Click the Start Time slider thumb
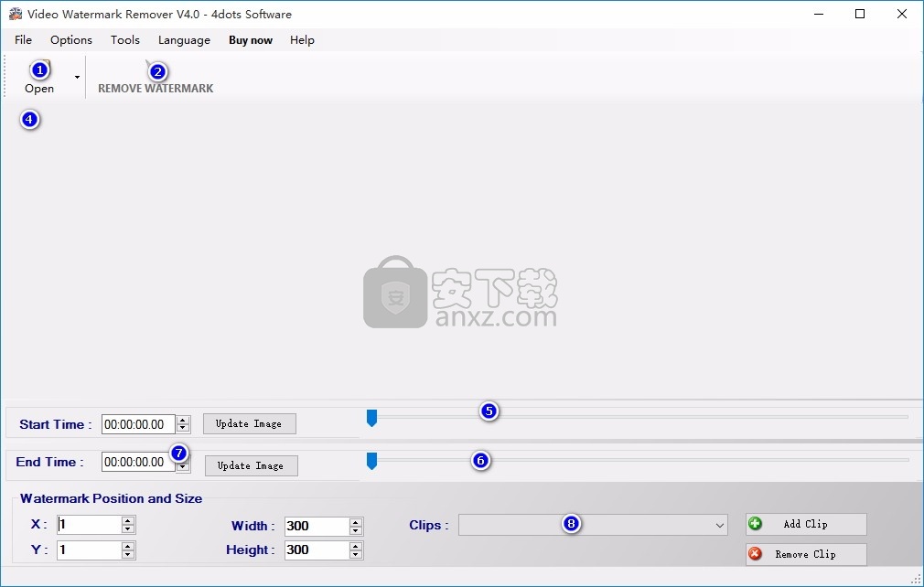Viewport: 924px width, 587px height. pos(371,418)
